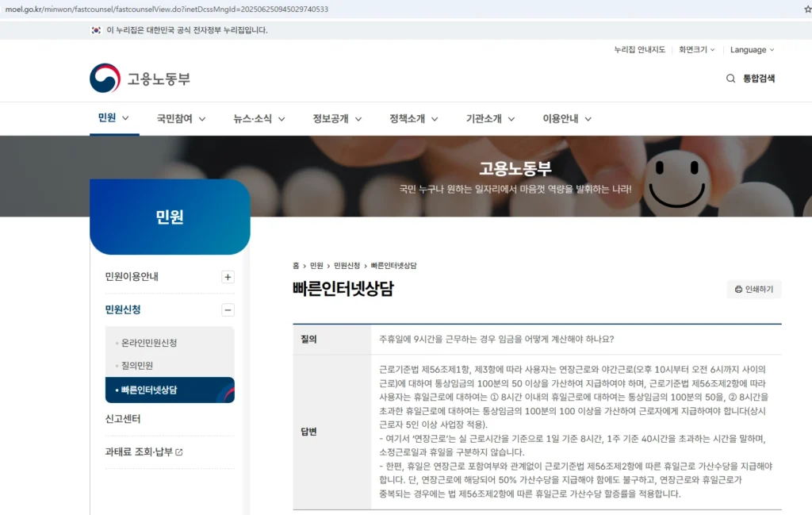The image size is (812, 515).
Task: Expand the 국민참여 navigation menu
Action: tap(181, 119)
